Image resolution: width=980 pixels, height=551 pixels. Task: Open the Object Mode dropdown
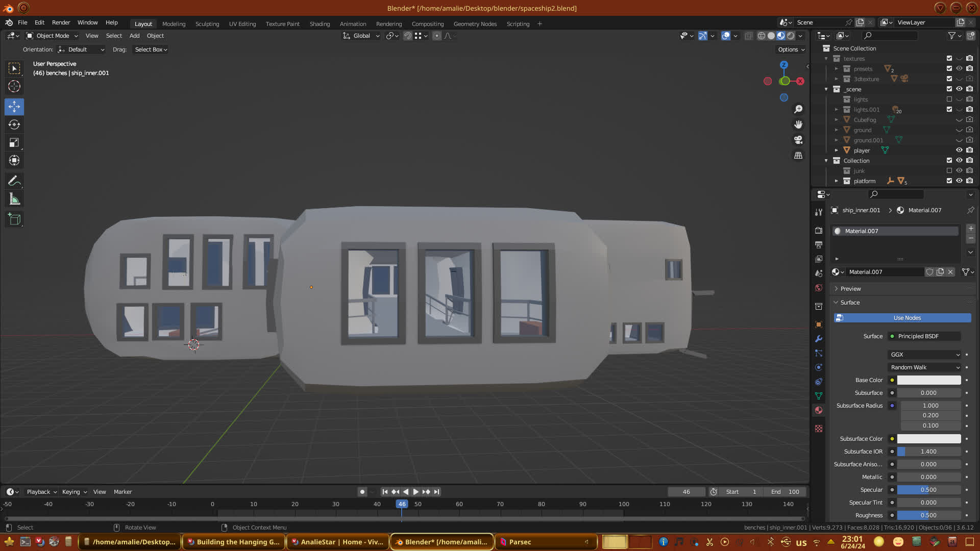pyautogui.click(x=52, y=36)
